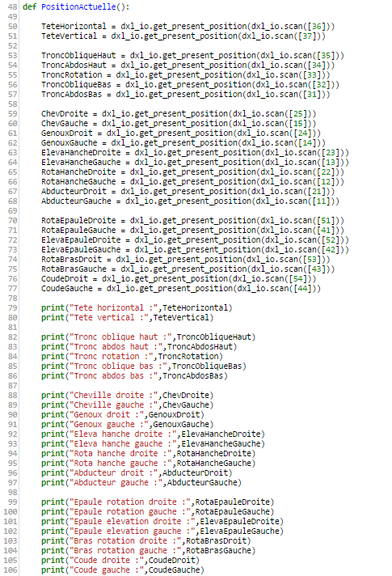
Task: Click line number 48 in the gutter
Action: [12, 7]
